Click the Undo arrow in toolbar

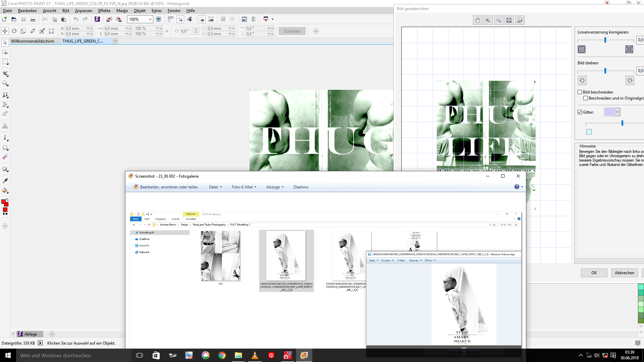[x=76, y=19]
